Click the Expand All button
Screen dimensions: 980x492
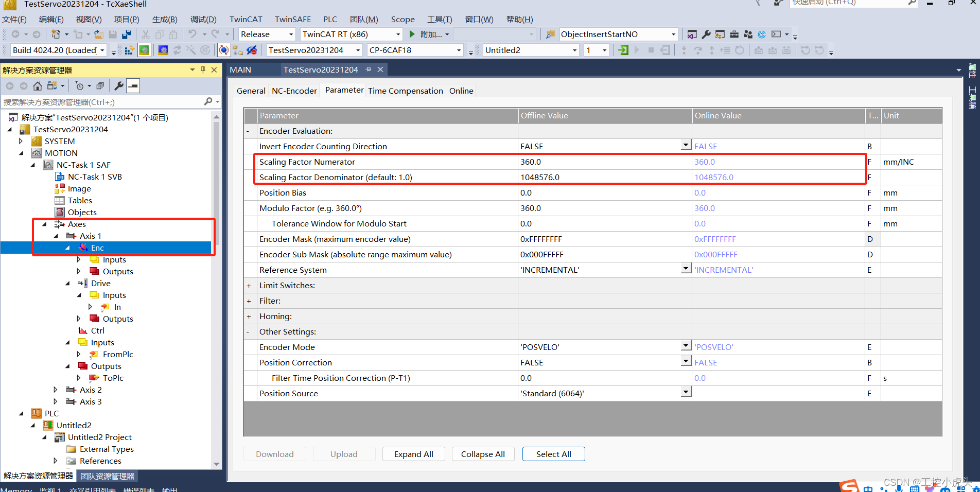(x=414, y=454)
